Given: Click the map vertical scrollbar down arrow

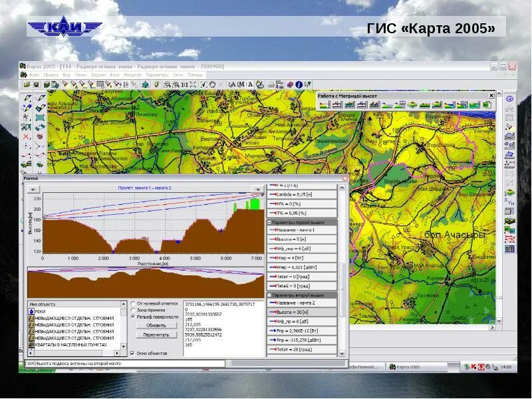Looking at the screenshot, I should (x=499, y=321).
